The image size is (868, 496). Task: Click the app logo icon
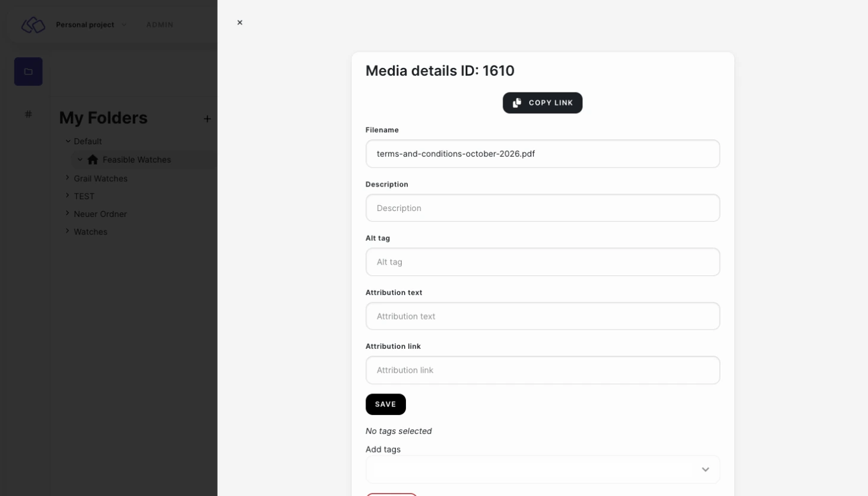pyautogui.click(x=33, y=24)
